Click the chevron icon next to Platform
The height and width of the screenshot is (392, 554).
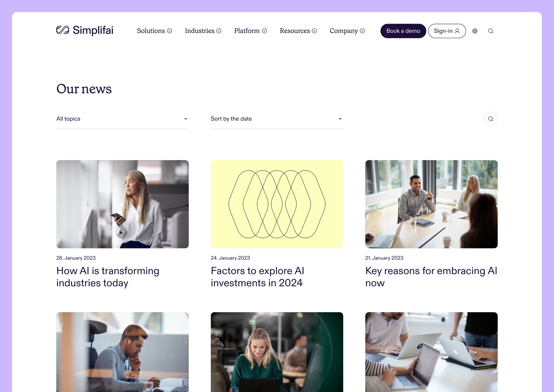click(264, 31)
